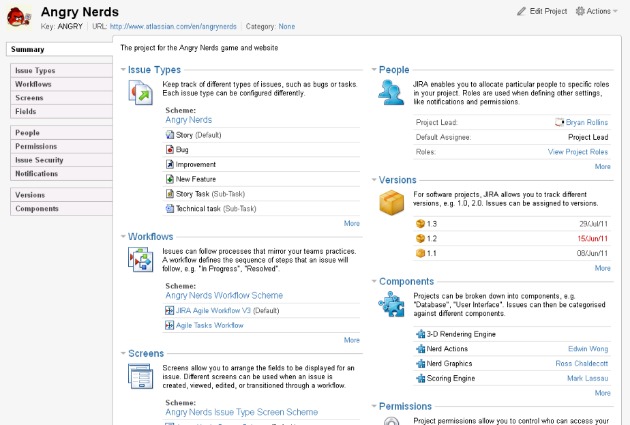Click the version 1.2 package icon
630x425 pixels.
coord(420,239)
